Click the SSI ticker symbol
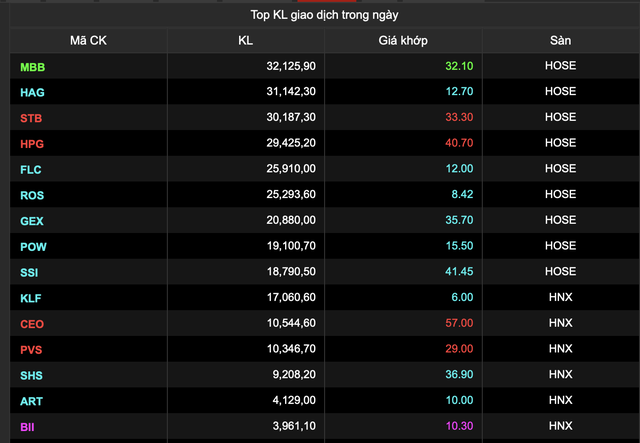 click(30, 272)
